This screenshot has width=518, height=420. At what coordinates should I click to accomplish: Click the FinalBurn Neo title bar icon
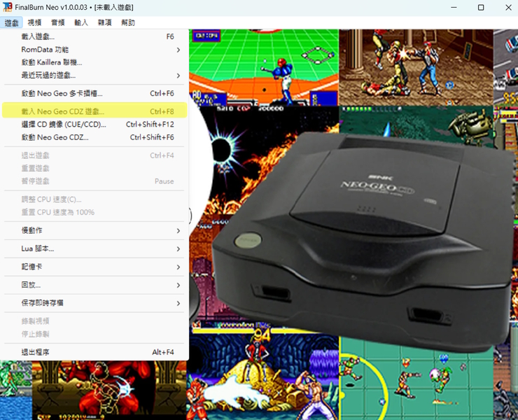point(7,7)
